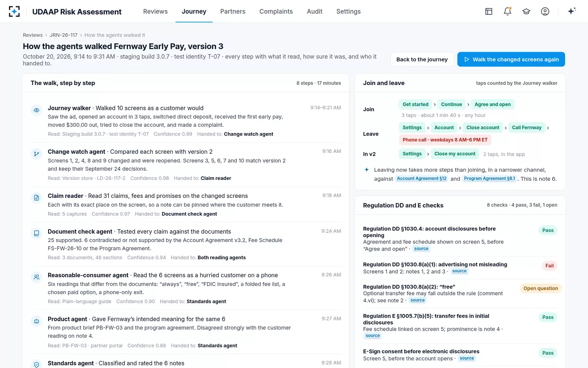Viewport: 588px width, 368px height.
Task: Switch to the Reviews tab
Action: click(156, 11)
